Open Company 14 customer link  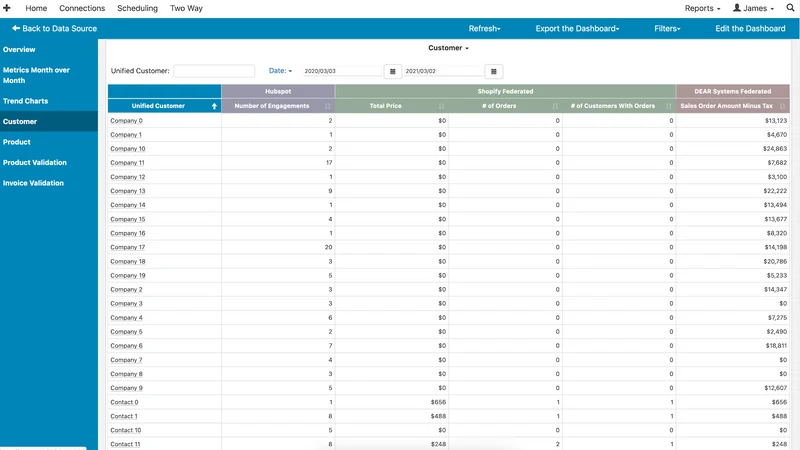pyautogui.click(x=128, y=205)
